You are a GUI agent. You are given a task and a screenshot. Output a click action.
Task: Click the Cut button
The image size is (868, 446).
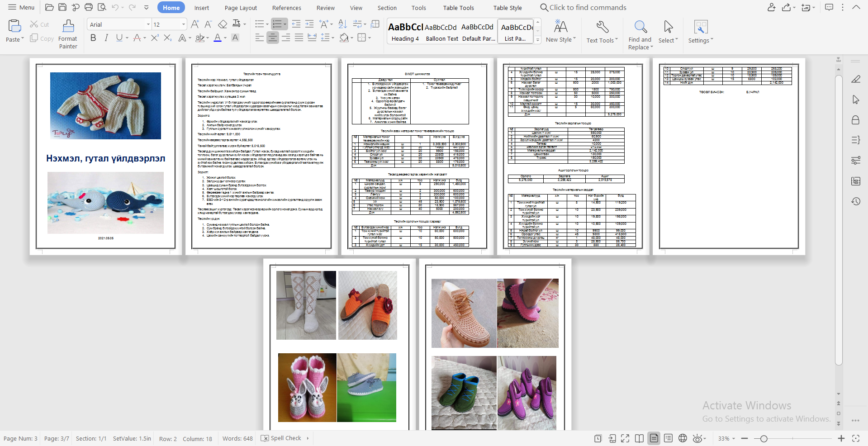(39, 24)
